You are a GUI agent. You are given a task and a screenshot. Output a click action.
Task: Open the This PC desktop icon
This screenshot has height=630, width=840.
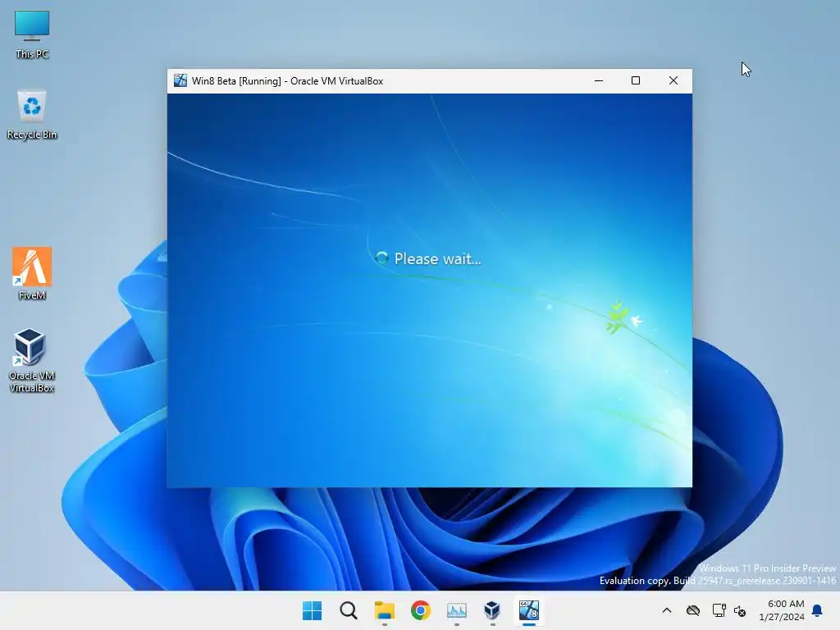tap(32, 34)
